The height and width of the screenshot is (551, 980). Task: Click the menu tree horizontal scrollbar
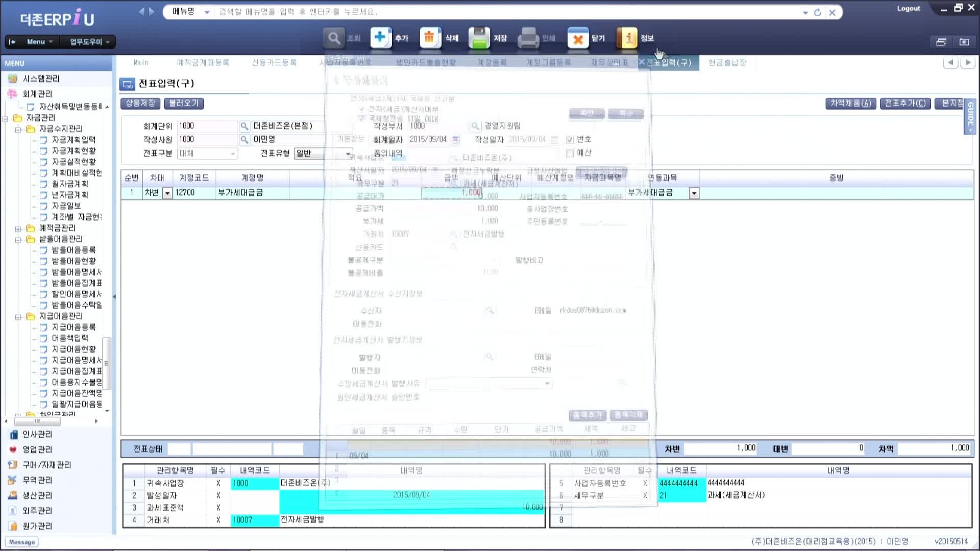(37, 421)
